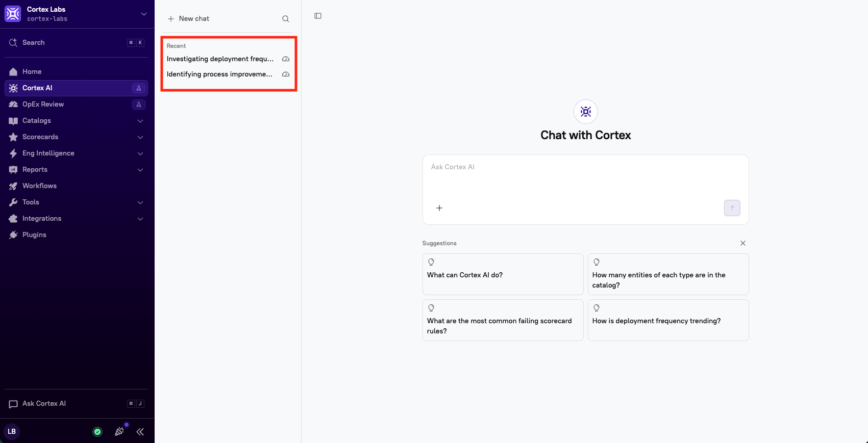Click the beta flask icon beside Cortex AI
Screen dimensions: 868x443
(138, 88)
